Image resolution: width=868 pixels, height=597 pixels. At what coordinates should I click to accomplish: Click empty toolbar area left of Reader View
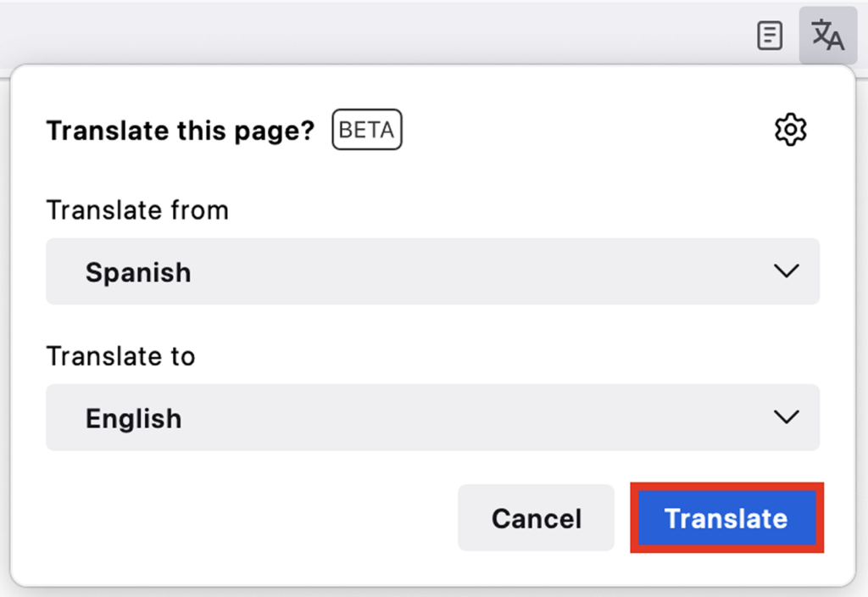pos(424,36)
